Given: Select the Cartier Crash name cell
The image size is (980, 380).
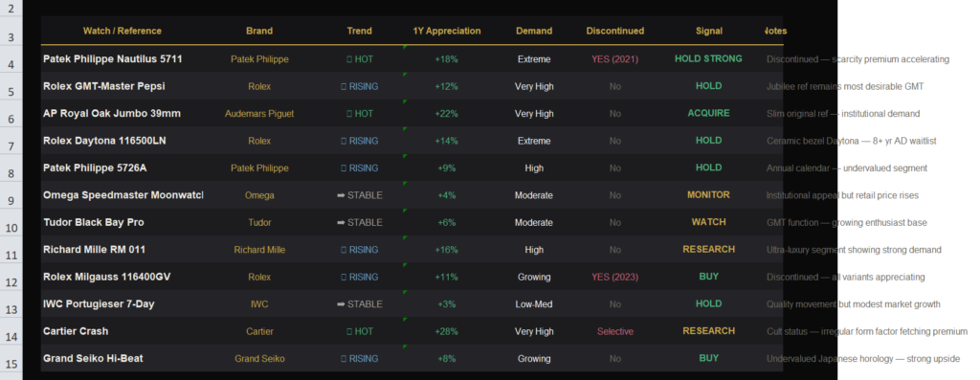Looking at the screenshot, I should [x=122, y=331].
